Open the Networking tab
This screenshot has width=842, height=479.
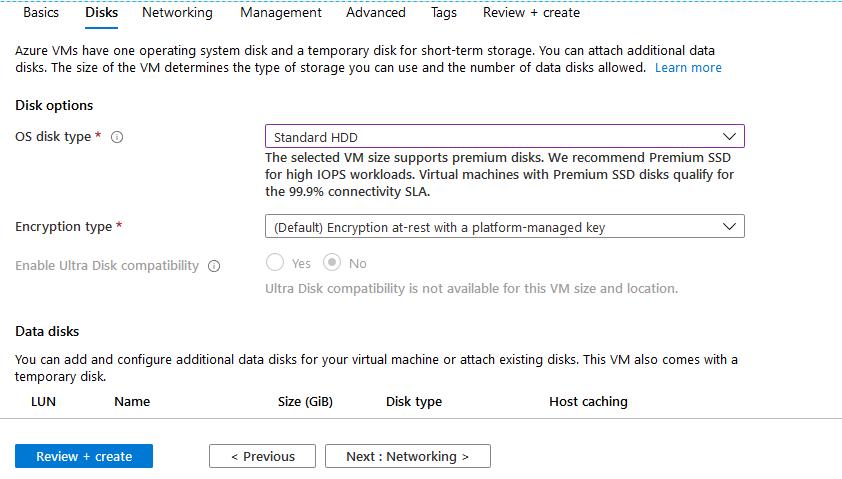pos(177,12)
